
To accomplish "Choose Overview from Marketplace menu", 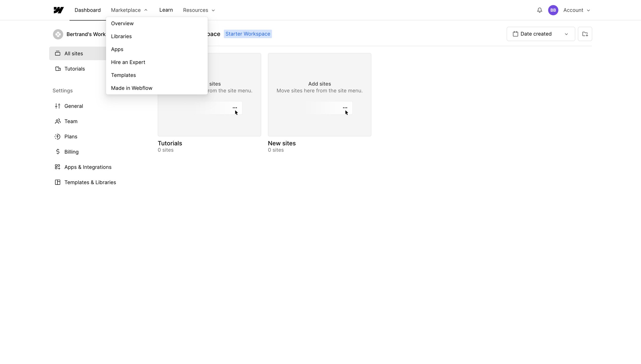I will [x=157, y=24].
